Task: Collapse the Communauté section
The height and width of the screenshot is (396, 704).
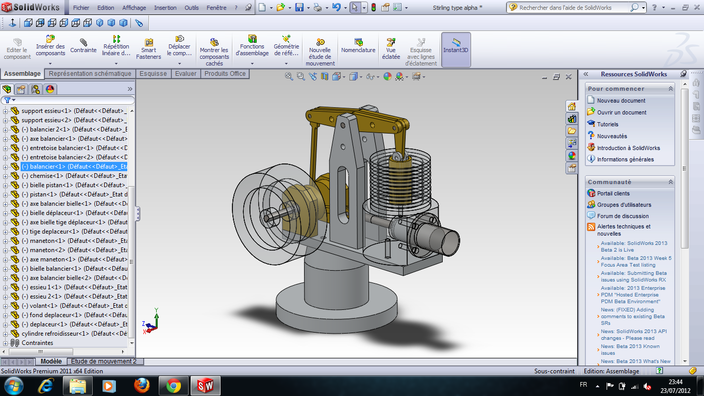Action: [x=670, y=182]
